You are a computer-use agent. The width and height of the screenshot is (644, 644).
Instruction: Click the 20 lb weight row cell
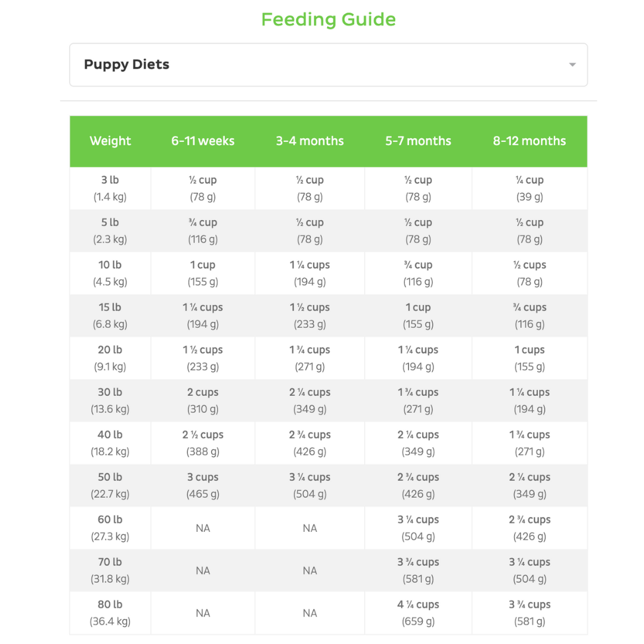(110, 358)
